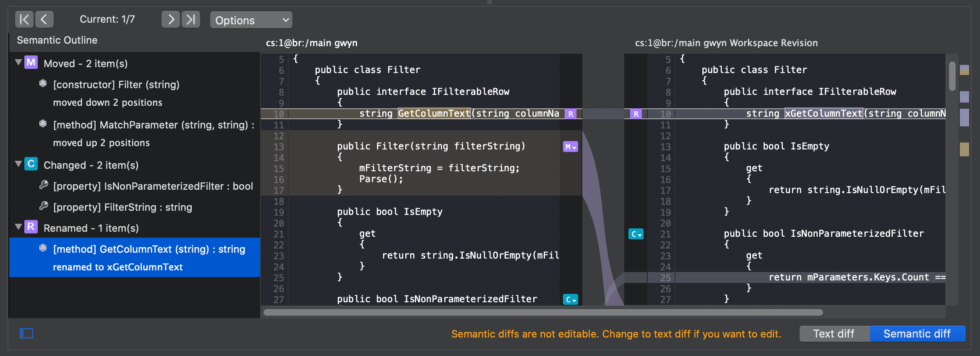This screenshot has width=980, height=356.
Task: Click 'return mParameters.Keys.Count' on right line 25
Action: (849, 277)
